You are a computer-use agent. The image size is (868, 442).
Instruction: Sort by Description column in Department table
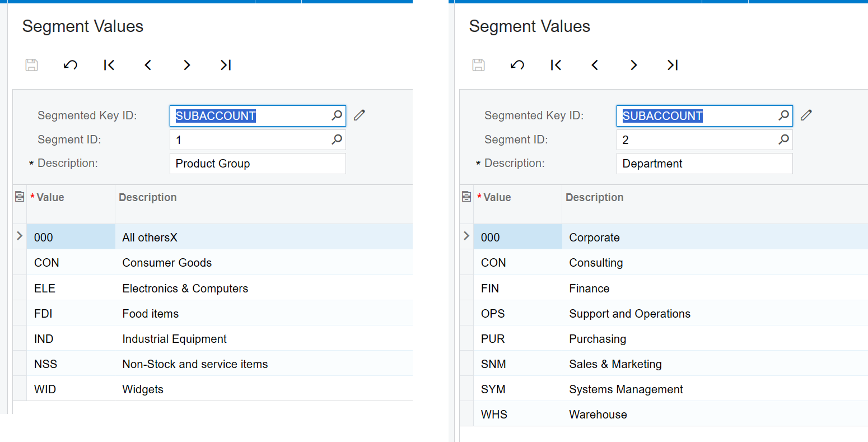click(715, 204)
